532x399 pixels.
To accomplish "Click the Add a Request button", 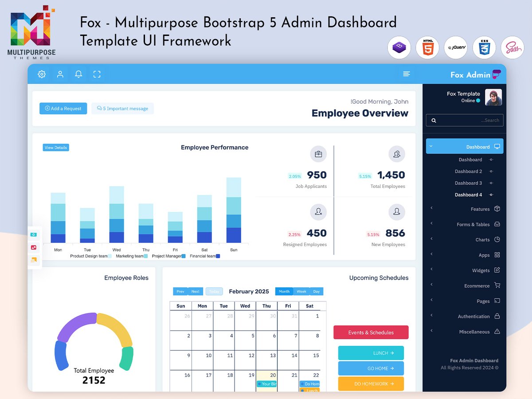I will 63,109.
